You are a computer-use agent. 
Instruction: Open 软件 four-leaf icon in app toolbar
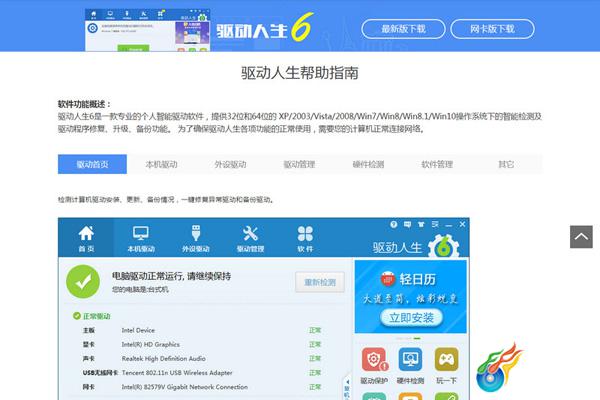(305, 233)
